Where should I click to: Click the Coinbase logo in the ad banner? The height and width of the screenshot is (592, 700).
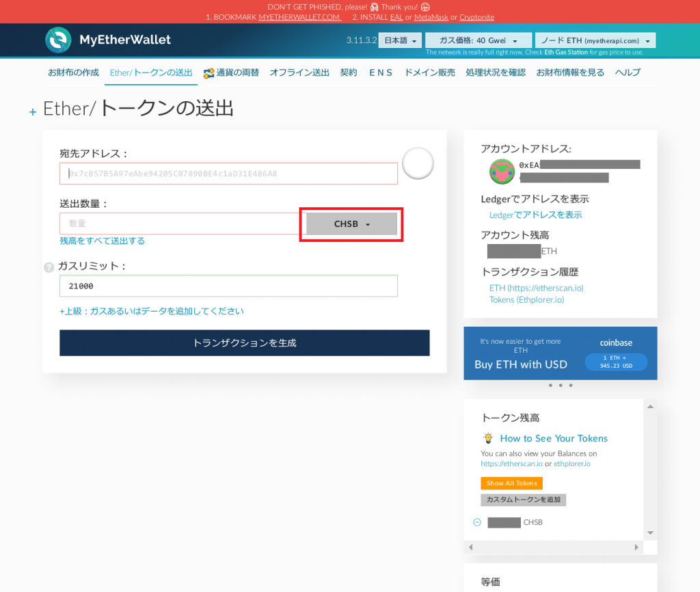[x=616, y=342]
